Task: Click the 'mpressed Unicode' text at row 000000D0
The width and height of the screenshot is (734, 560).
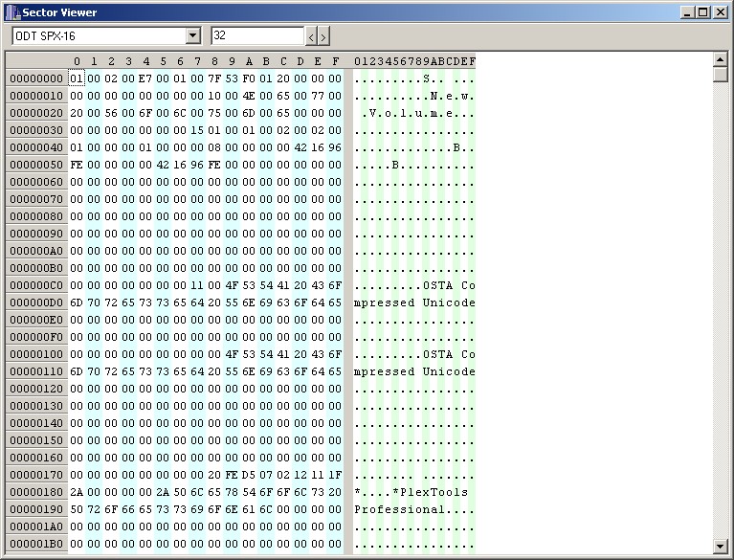Action: pos(413,302)
